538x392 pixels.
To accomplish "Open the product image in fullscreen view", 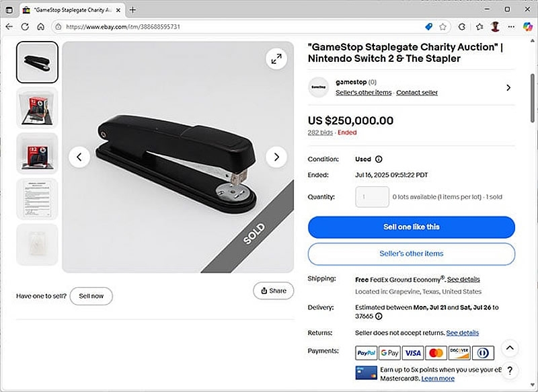I will 276,58.
